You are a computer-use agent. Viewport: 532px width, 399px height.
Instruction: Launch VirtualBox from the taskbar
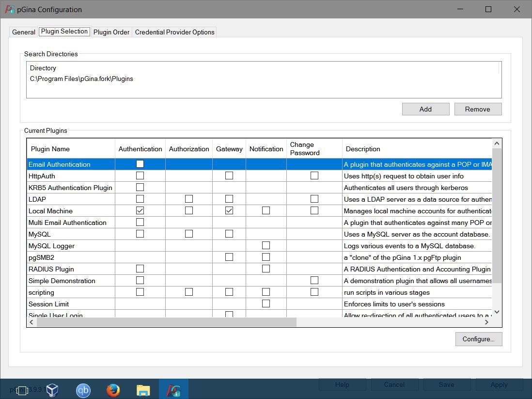pos(52,389)
